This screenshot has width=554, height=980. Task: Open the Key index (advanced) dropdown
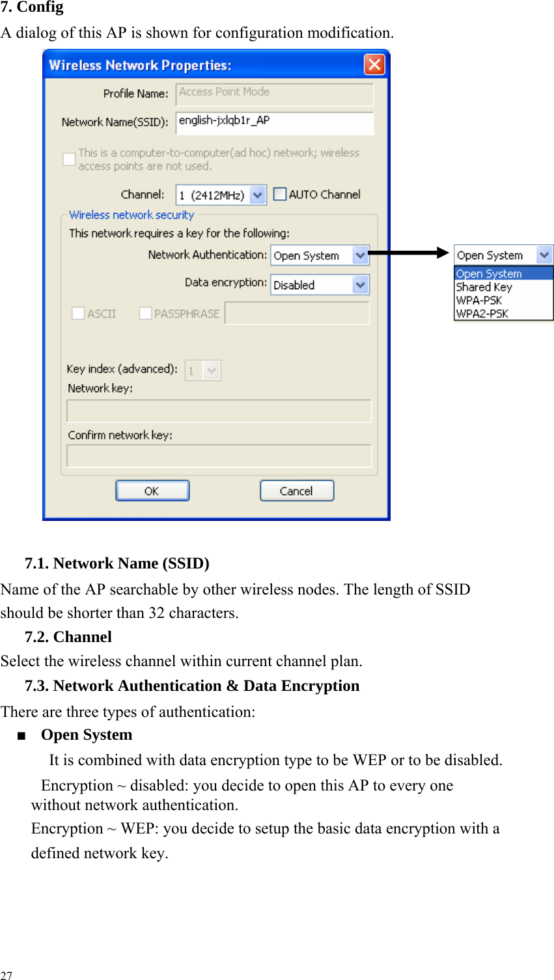[x=203, y=371]
